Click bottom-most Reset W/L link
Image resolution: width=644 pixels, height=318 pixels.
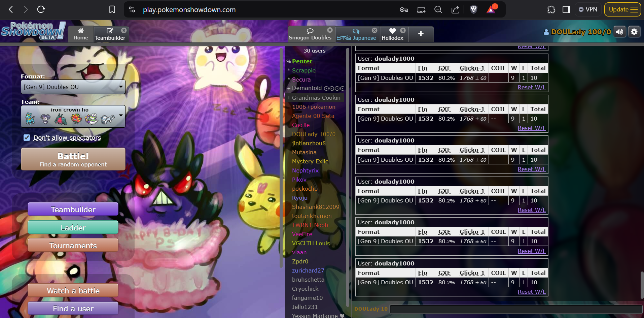[532, 292]
